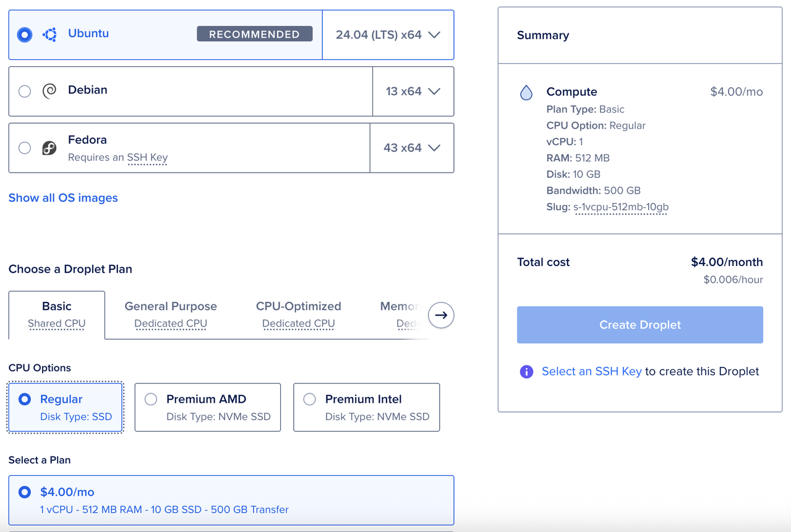Click the purple info icon near SSH Key

click(x=526, y=372)
